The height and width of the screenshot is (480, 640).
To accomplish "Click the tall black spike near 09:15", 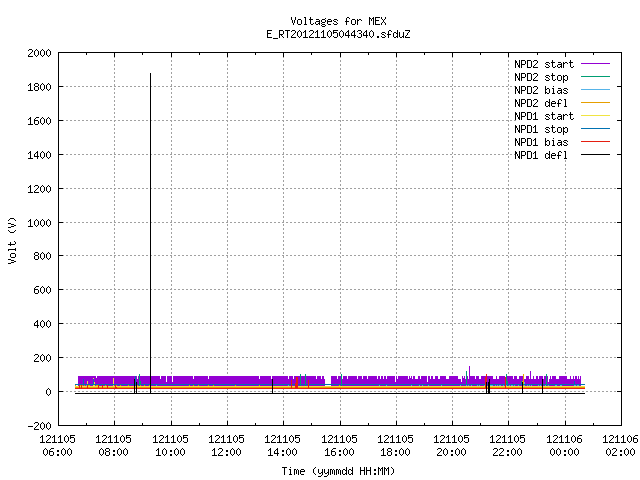I will (150, 233).
